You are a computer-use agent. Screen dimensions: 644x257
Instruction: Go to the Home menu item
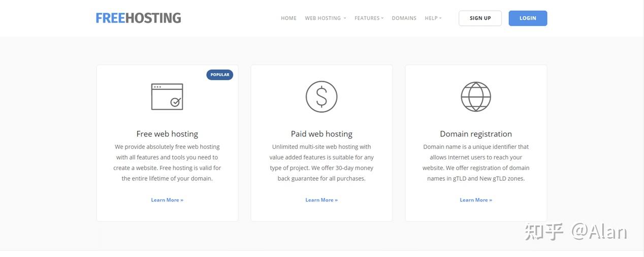[288, 18]
